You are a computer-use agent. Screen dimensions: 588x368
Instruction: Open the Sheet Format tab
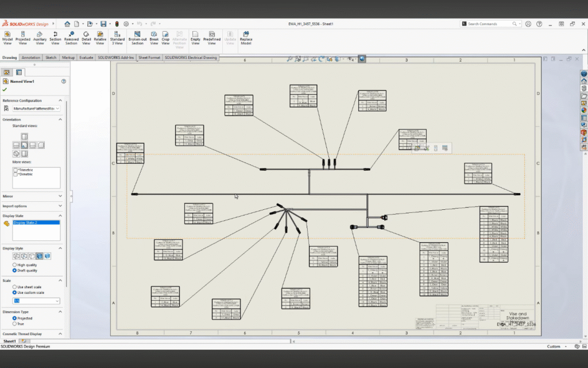pyautogui.click(x=149, y=57)
